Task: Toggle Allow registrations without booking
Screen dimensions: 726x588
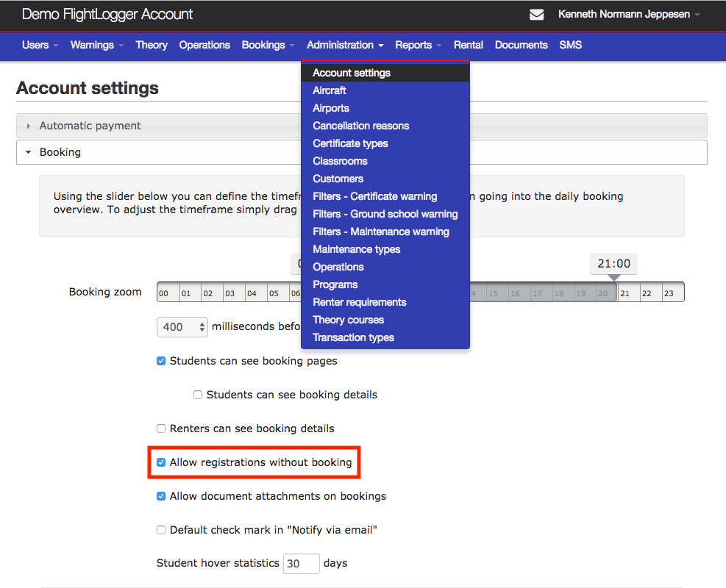Action: pyautogui.click(x=161, y=462)
